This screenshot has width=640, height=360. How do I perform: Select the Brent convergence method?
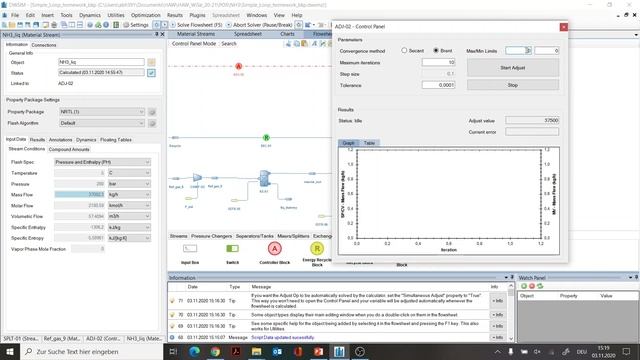click(436, 51)
